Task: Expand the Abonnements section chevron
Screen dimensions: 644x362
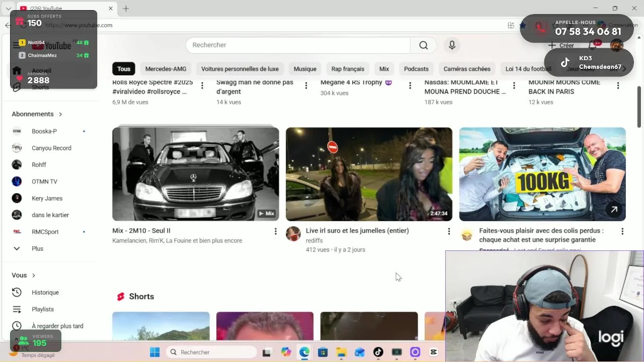Action: tap(60, 114)
